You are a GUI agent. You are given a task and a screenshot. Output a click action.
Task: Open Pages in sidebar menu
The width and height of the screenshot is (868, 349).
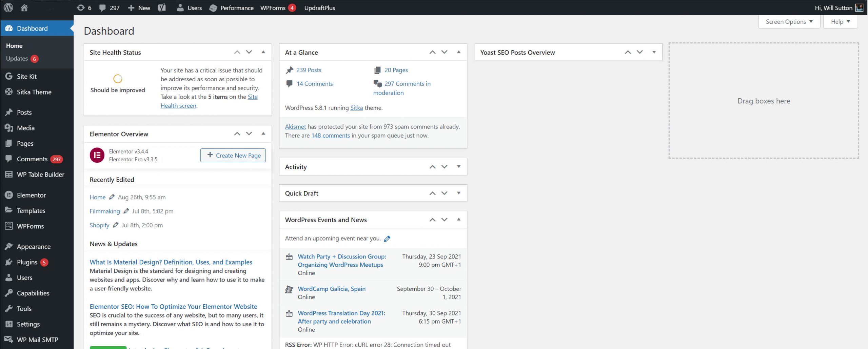[x=37, y=143]
